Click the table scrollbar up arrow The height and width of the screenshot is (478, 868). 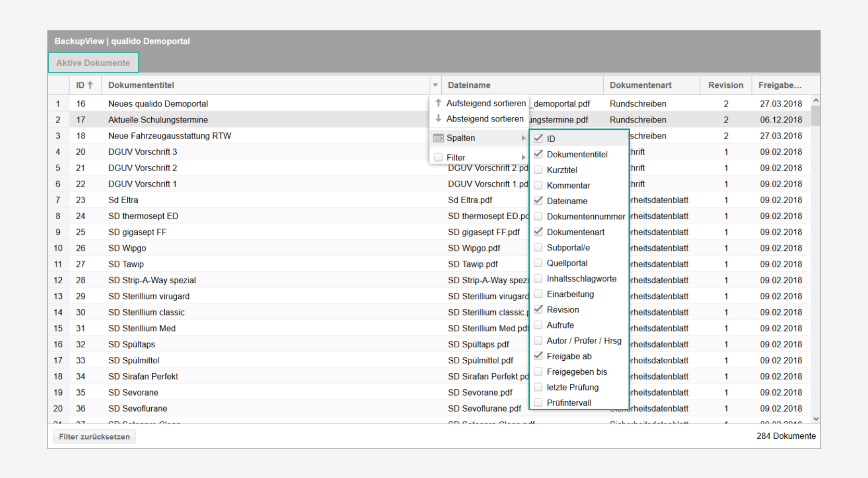click(x=816, y=100)
